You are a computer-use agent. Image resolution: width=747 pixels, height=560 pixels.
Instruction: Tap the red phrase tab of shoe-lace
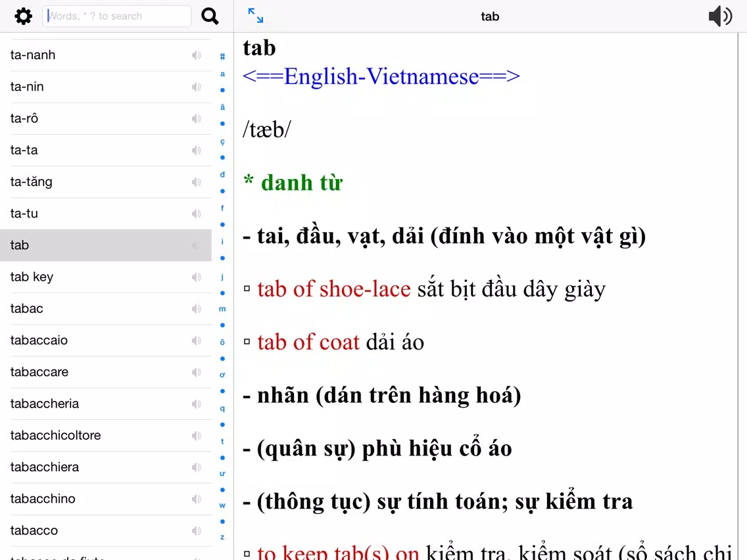pos(334,289)
